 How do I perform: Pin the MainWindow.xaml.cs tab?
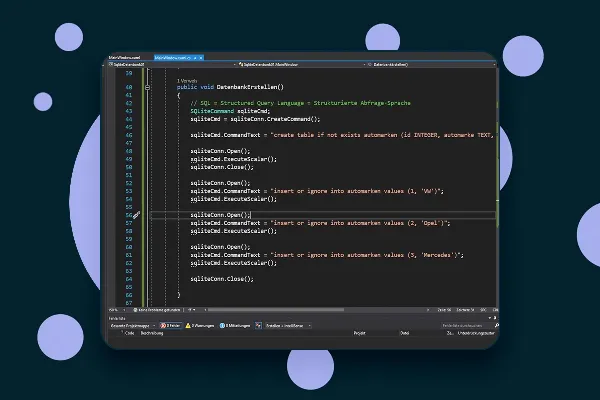pos(195,58)
